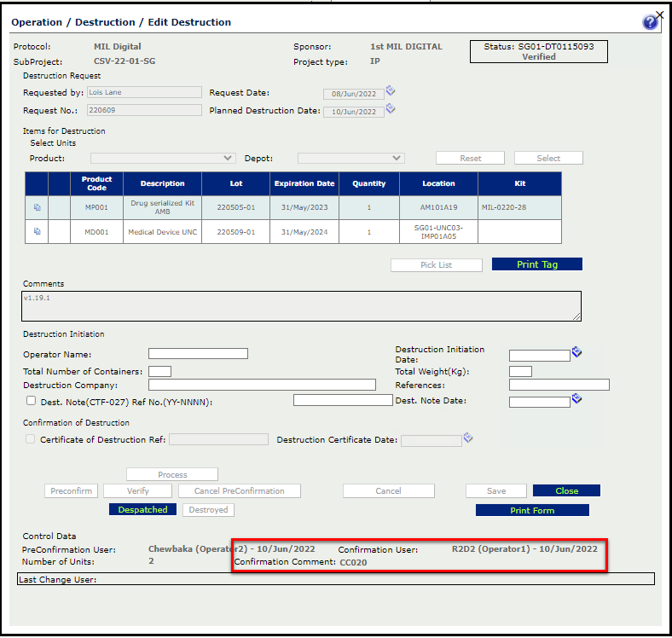Viewport: 672px width, 638px height.
Task: Click location cell AM101A19
Action: click(438, 207)
